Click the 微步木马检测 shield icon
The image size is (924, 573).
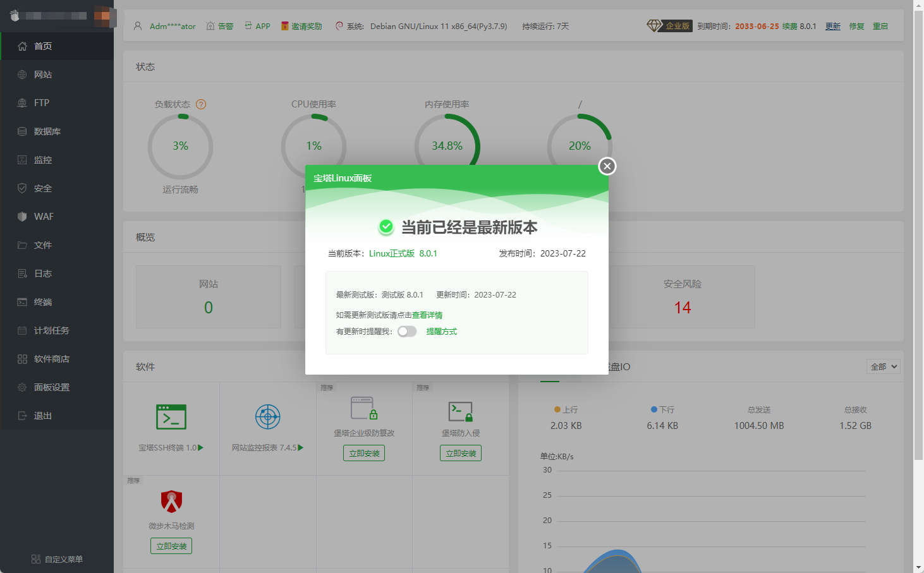point(171,502)
